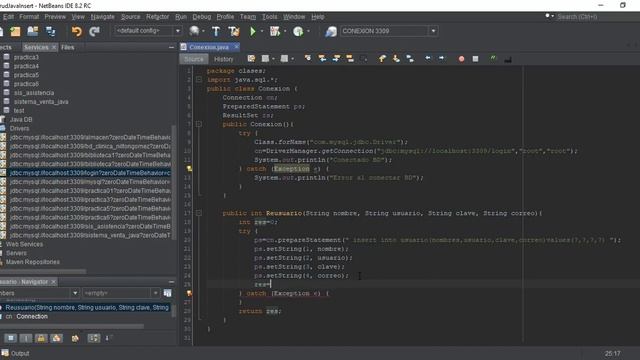This screenshot has width=640, height=360.
Task: Run the project with green play icon
Action: 253,31
